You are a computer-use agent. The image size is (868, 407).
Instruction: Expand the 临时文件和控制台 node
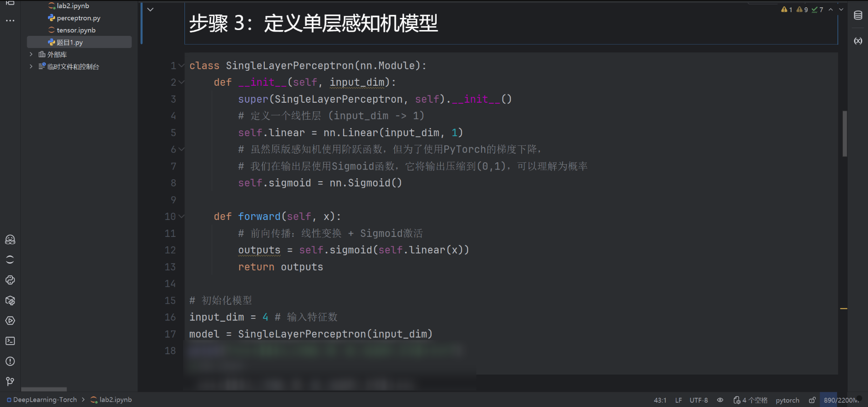pos(31,66)
